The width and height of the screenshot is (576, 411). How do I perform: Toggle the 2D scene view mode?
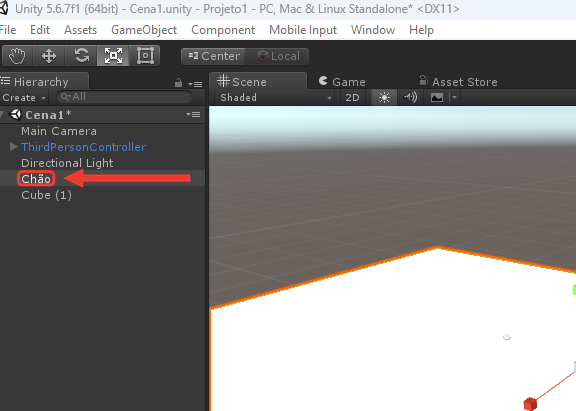pyautogui.click(x=352, y=98)
